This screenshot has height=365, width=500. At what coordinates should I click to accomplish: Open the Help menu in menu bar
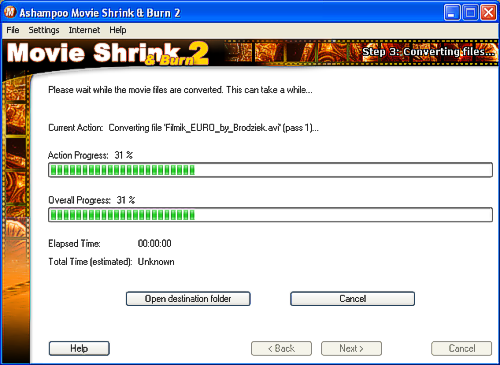[118, 30]
